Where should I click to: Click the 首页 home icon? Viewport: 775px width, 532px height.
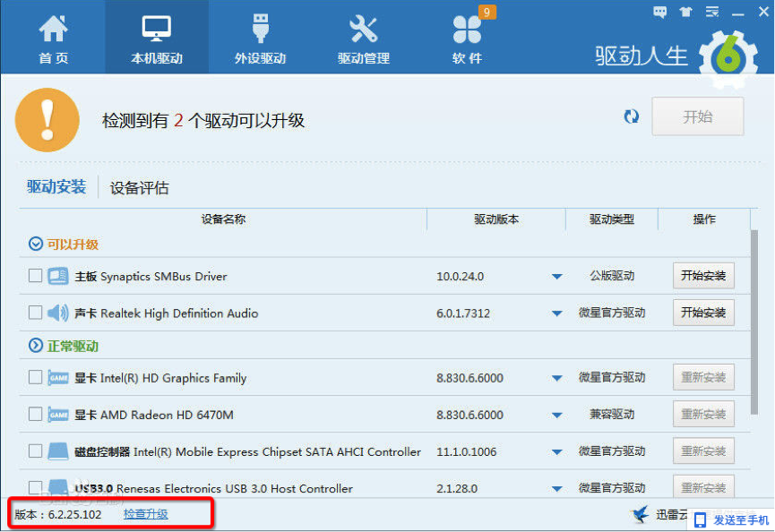pyautogui.click(x=53, y=29)
